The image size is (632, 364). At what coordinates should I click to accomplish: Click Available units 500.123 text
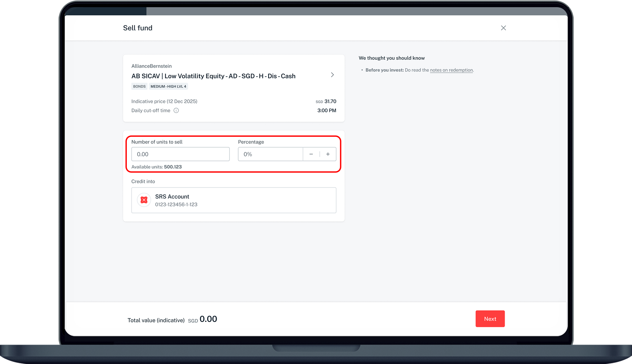[157, 167]
